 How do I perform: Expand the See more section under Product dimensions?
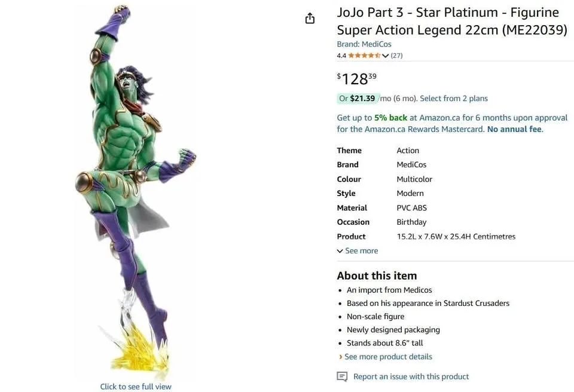(x=358, y=250)
